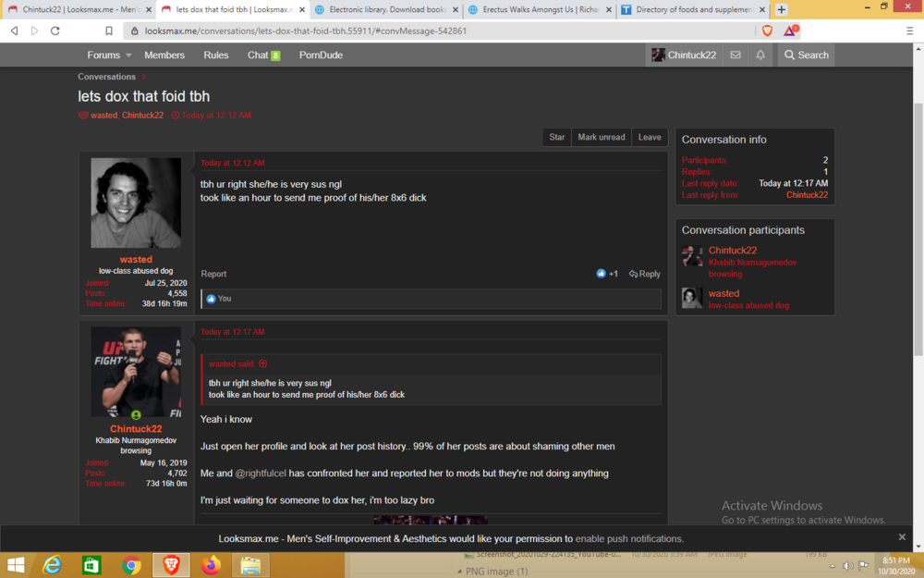This screenshot has width=924, height=578.
Task: Open Windows Start button
Action: click(x=16, y=565)
